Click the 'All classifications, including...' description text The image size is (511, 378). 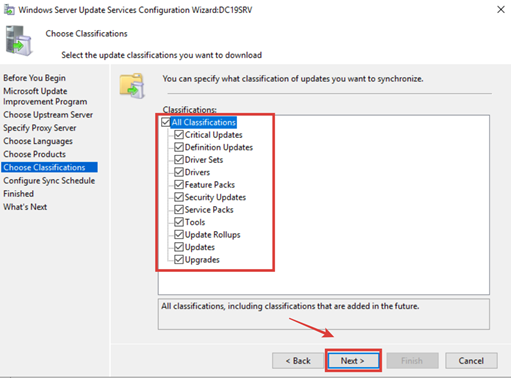(x=290, y=306)
